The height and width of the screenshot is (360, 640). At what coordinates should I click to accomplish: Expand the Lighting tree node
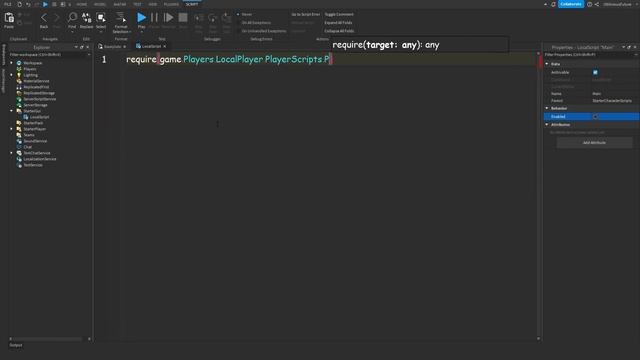pos(11,75)
